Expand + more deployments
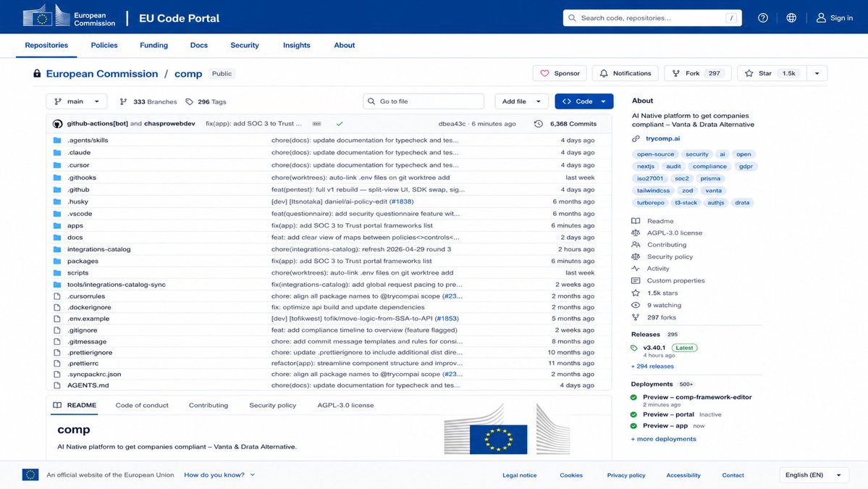 (663, 438)
